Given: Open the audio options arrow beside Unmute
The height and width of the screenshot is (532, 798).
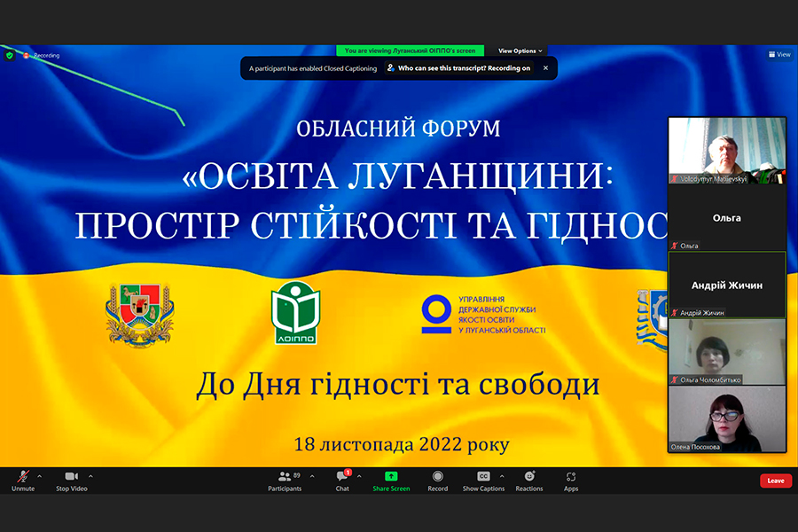Looking at the screenshot, I should coord(40,476).
